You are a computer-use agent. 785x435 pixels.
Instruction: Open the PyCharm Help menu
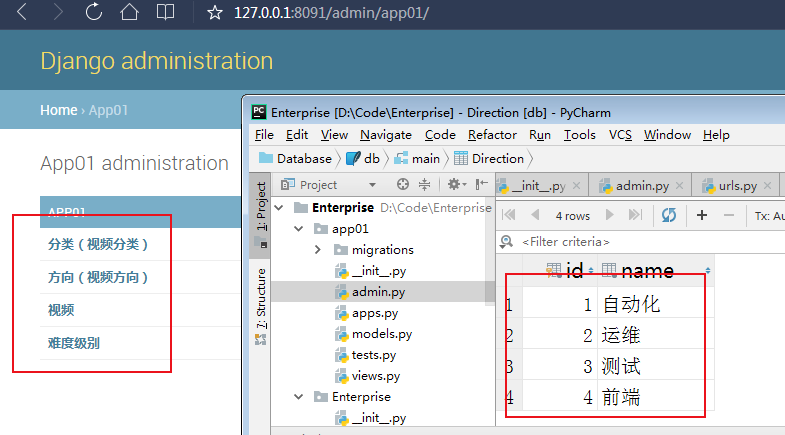(716, 135)
